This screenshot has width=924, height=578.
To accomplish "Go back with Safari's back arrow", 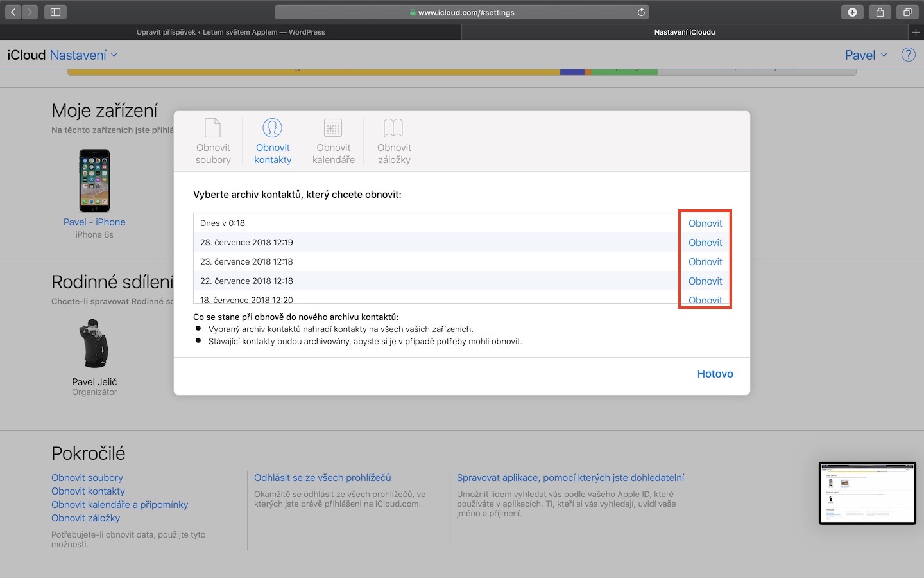I will pos(13,12).
